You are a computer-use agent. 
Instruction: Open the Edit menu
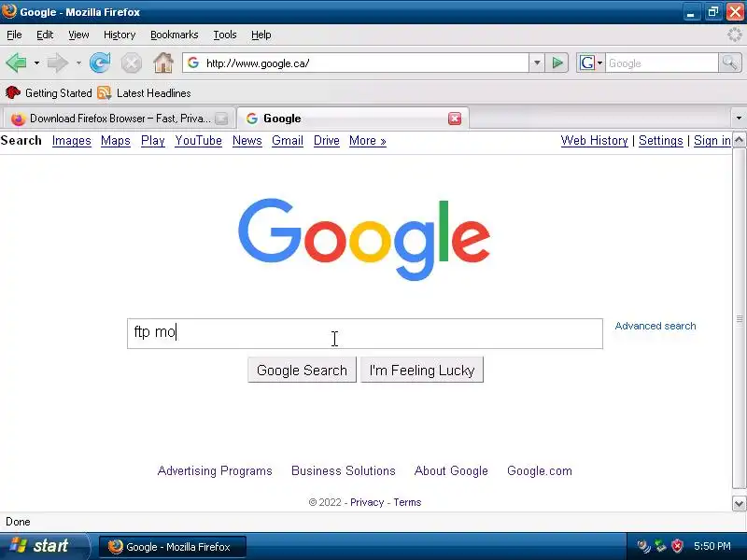click(45, 35)
